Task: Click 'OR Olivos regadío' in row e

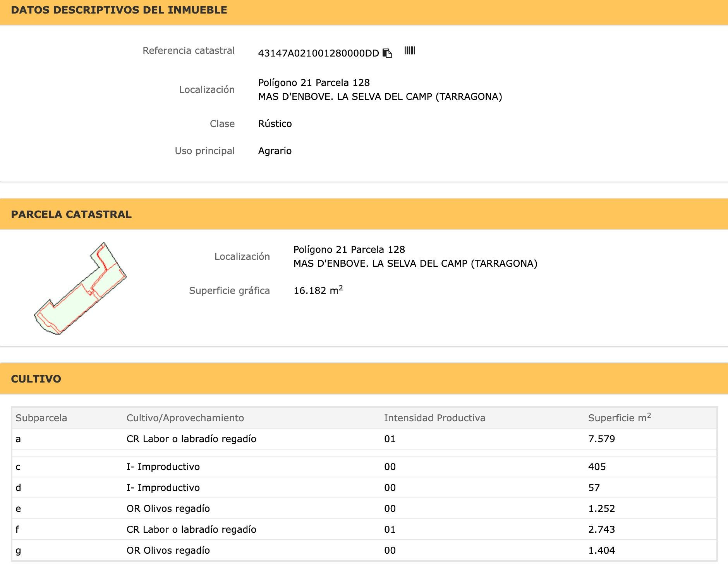Action: click(168, 509)
